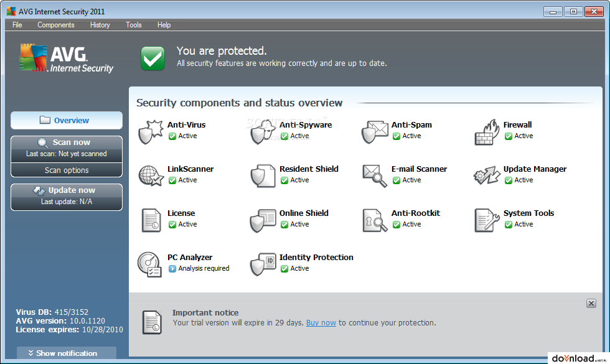Open the Identity Protection ID icon
The width and height of the screenshot is (610, 364).
tap(263, 264)
